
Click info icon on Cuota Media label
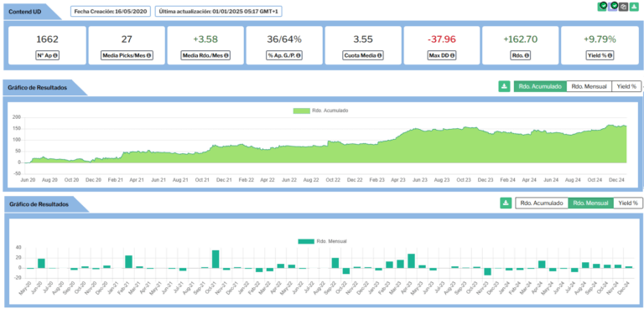point(379,55)
